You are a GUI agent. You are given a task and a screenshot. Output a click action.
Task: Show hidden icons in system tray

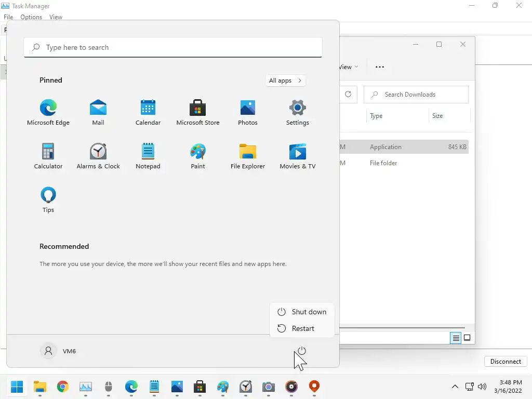455,387
